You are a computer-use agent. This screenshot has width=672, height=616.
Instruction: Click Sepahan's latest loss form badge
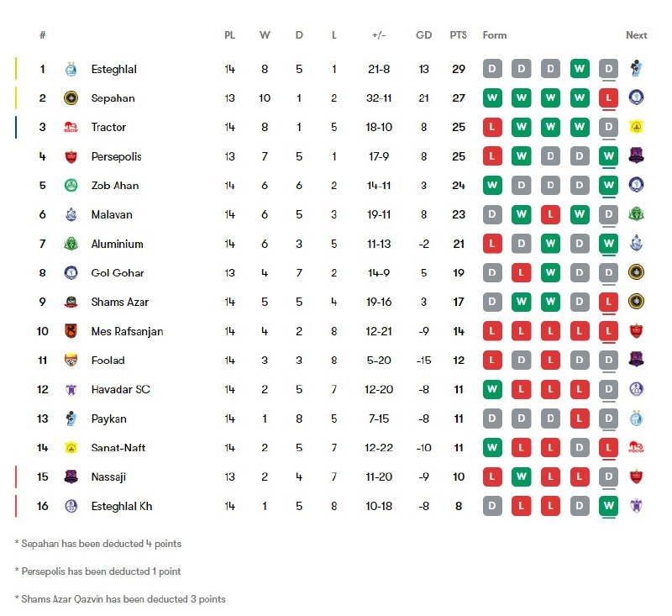[x=608, y=98]
